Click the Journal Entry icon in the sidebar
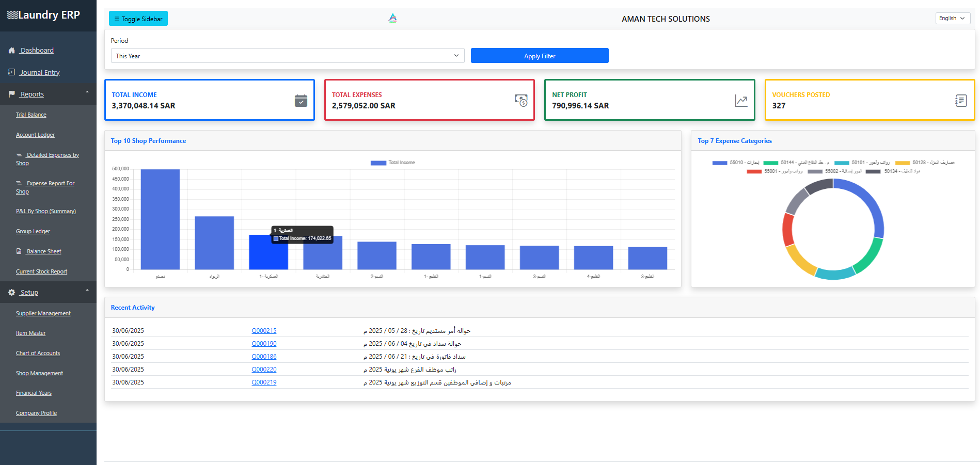Viewport: 980px width, 465px height. (11, 72)
